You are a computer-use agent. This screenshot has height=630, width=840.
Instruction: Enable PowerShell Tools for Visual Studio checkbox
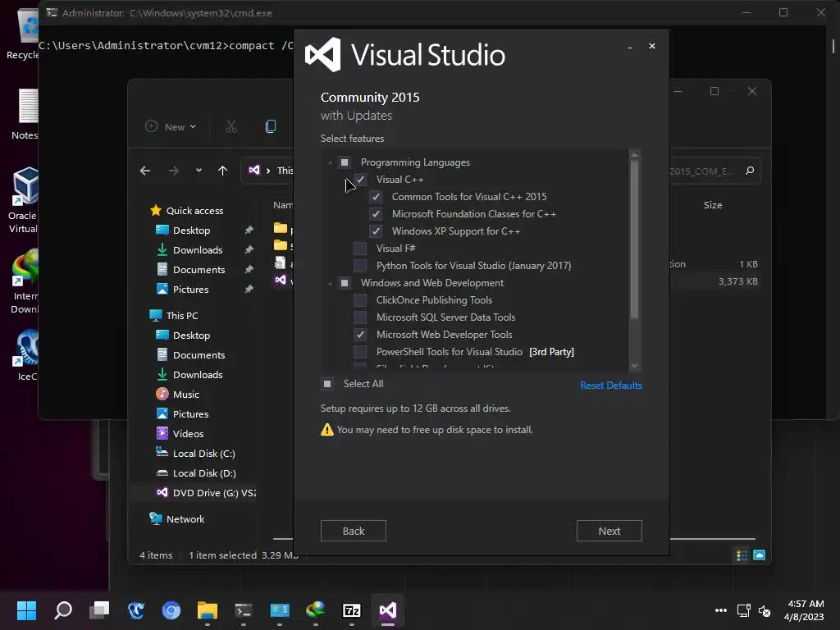[x=361, y=351]
